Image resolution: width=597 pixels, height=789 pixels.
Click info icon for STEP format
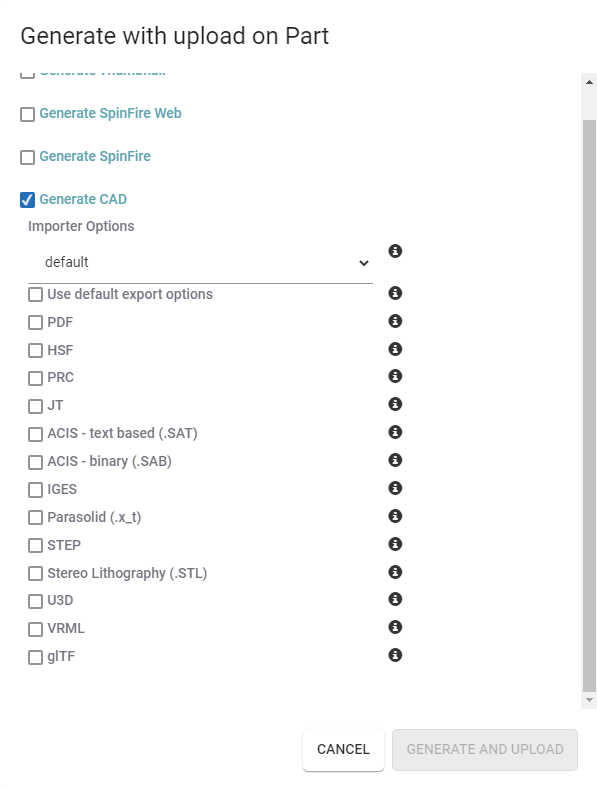[x=395, y=544]
